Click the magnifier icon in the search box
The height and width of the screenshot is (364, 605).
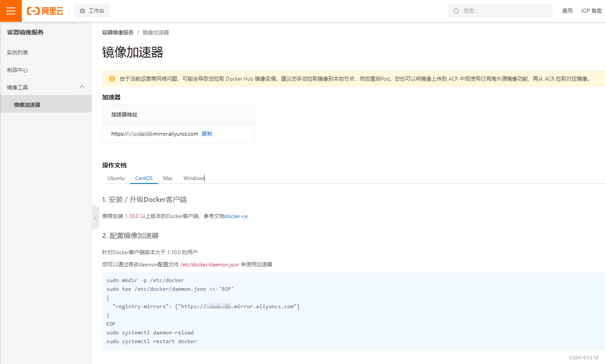click(456, 11)
